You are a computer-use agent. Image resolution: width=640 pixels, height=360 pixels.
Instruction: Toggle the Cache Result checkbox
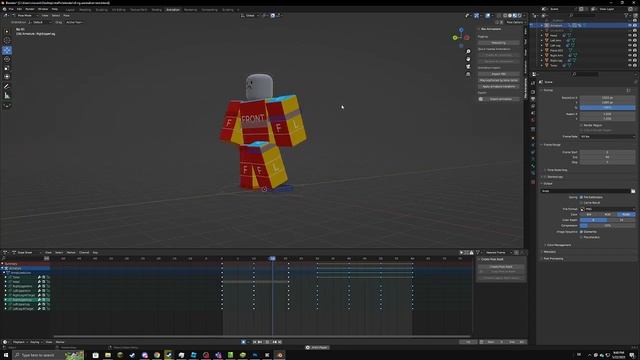point(581,202)
